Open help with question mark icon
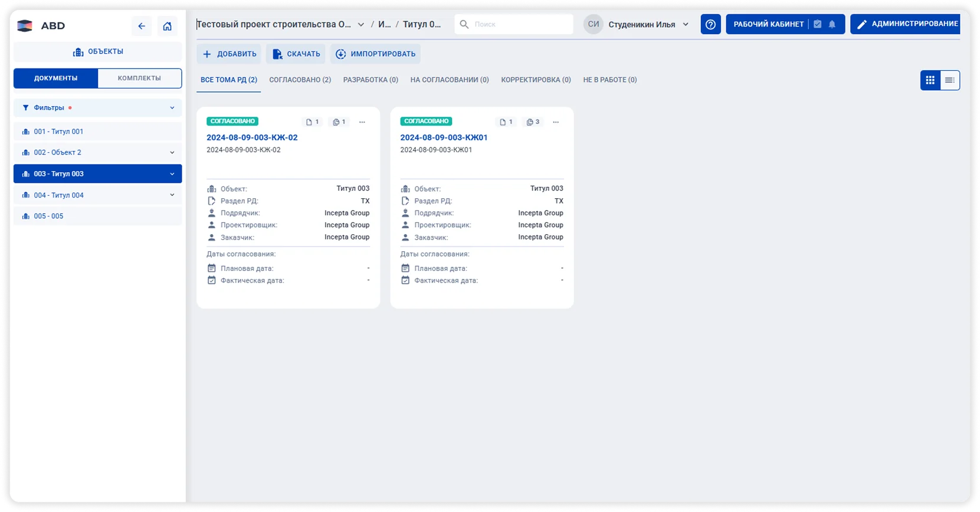The height and width of the screenshot is (512, 980). pos(710,24)
